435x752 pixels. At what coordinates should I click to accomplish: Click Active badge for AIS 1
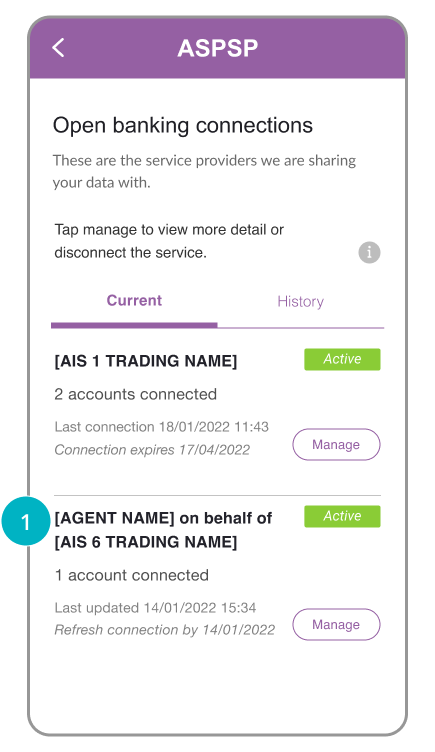[342, 359]
